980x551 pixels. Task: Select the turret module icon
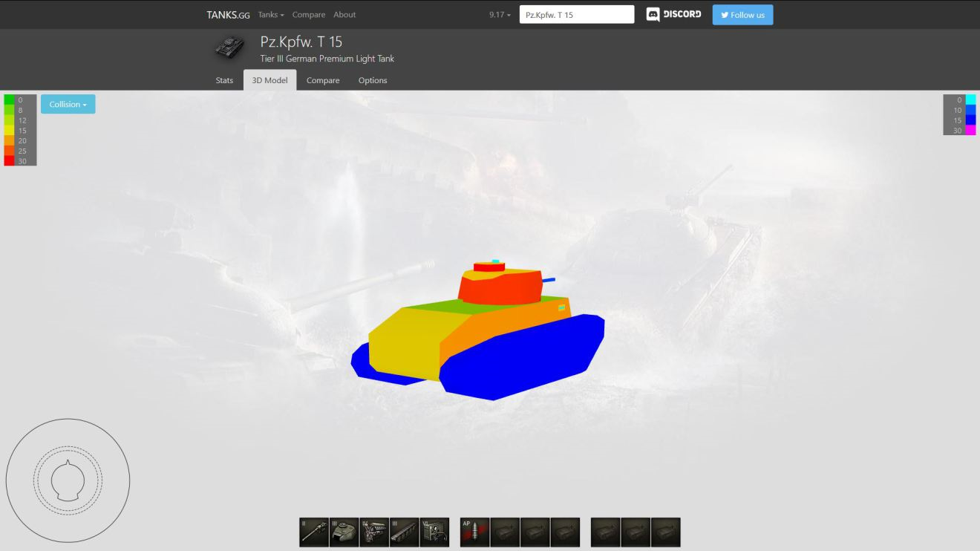(344, 532)
